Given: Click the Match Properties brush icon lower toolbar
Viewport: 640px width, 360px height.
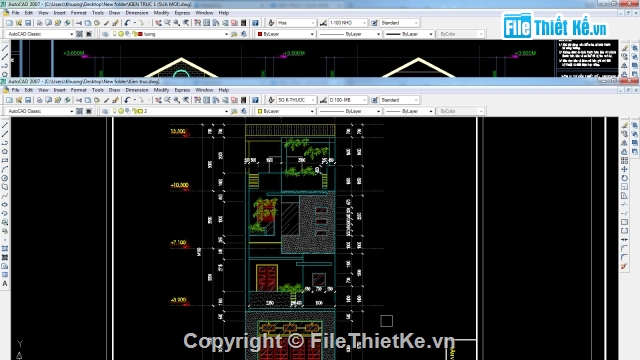Looking at the screenshot, I should pos(107,100).
